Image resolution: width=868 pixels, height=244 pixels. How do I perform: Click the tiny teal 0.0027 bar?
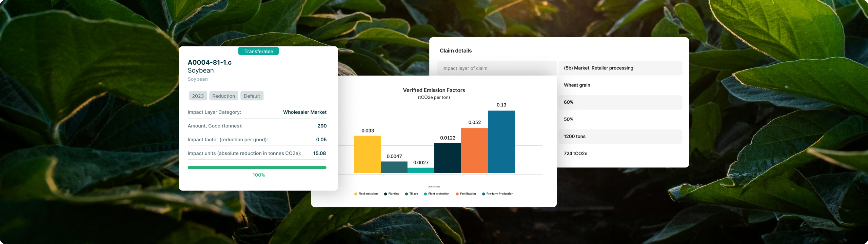(x=421, y=170)
